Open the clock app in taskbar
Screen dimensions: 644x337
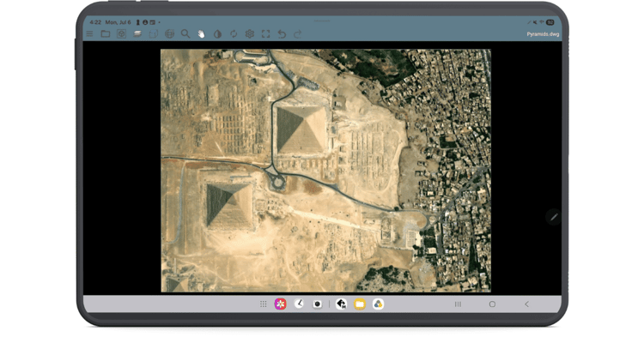pyautogui.click(x=300, y=304)
